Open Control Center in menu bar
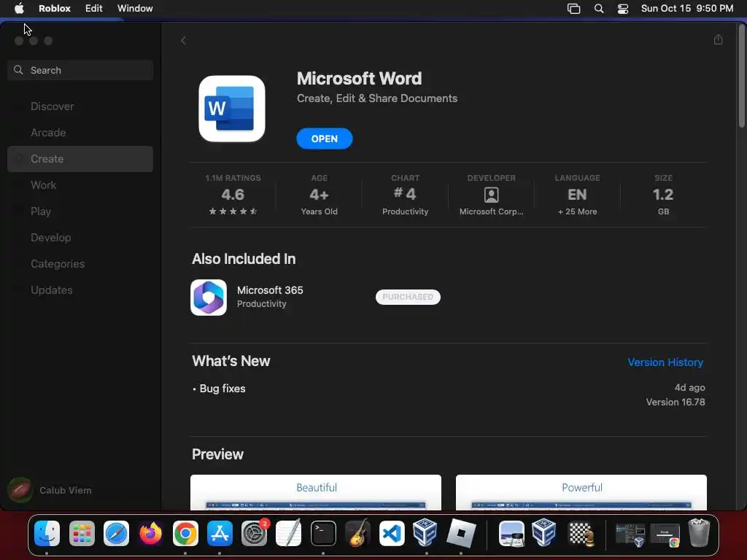The height and width of the screenshot is (560, 747). 623,9
